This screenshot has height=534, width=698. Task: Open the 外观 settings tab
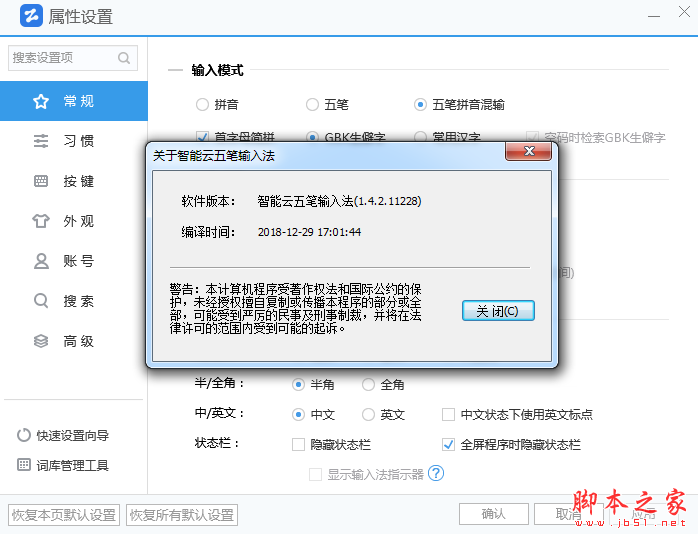[x=74, y=221]
